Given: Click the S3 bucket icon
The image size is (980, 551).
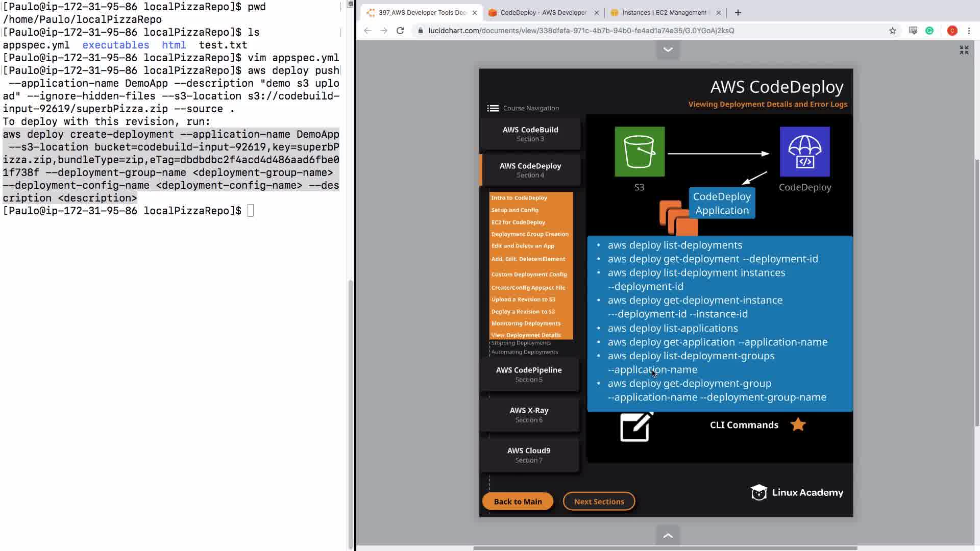Looking at the screenshot, I should coord(640,152).
